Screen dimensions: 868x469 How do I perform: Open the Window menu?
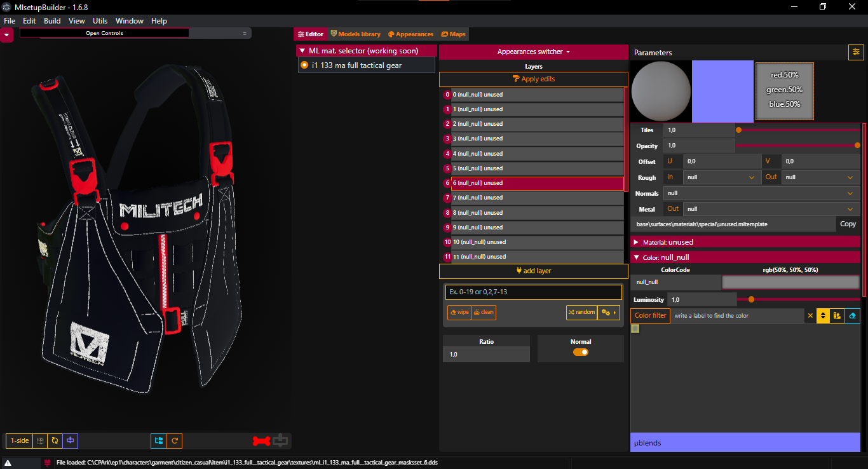click(130, 21)
